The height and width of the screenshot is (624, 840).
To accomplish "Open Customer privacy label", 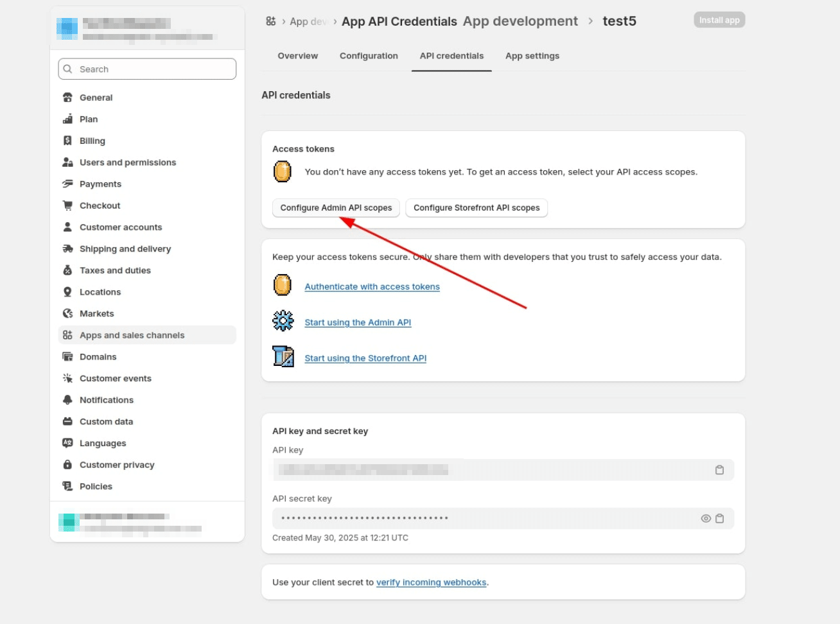I will point(117,465).
